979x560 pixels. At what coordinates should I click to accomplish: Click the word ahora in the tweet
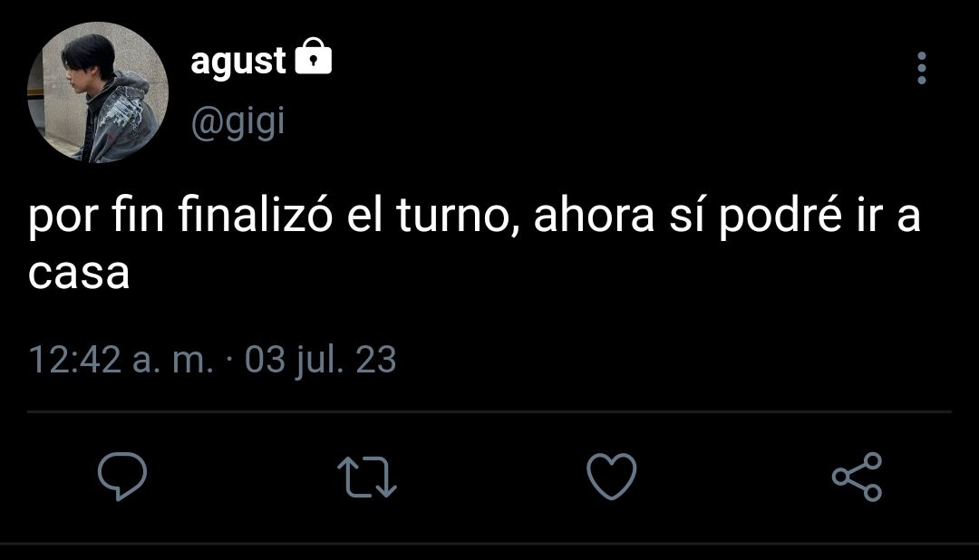(595, 216)
